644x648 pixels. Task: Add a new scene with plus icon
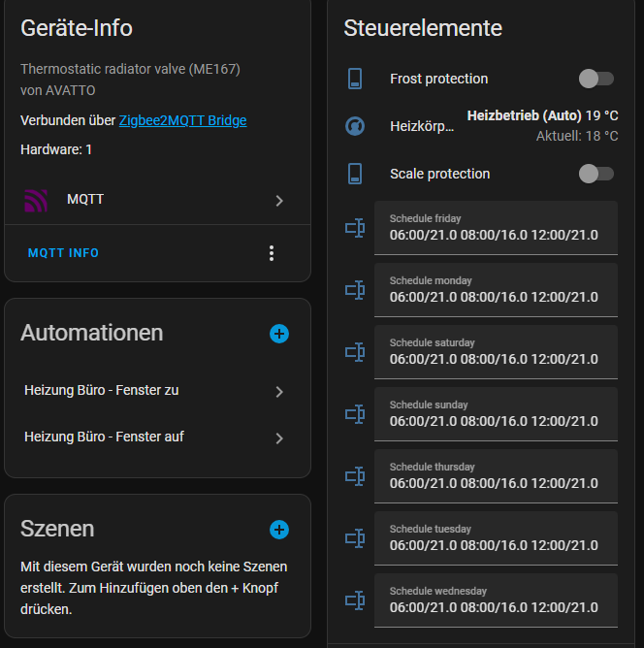[279, 530]
